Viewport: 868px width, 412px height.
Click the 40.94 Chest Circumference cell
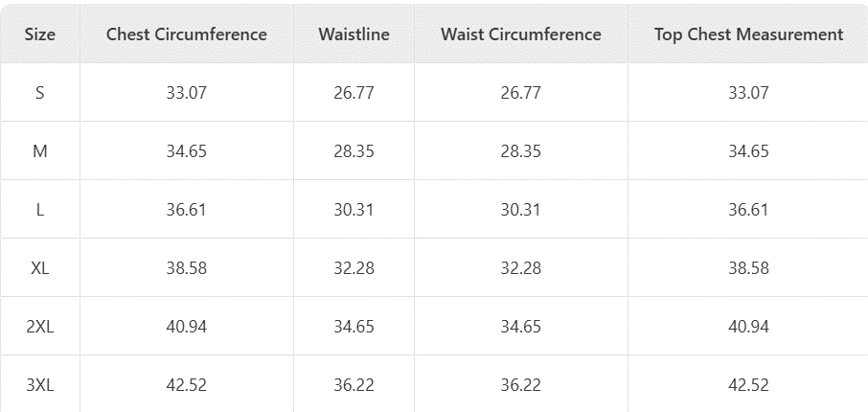(x=187, y=327)
